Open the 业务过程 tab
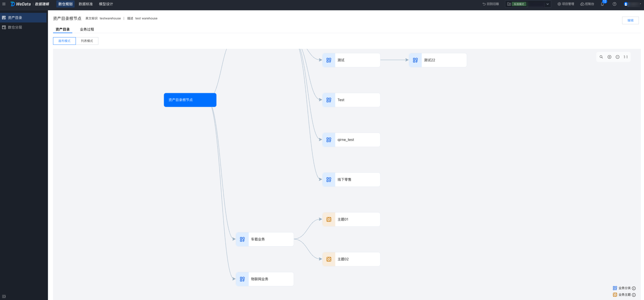Image resolution: width=644 pixels, height=300 pixels. (87, 29)
